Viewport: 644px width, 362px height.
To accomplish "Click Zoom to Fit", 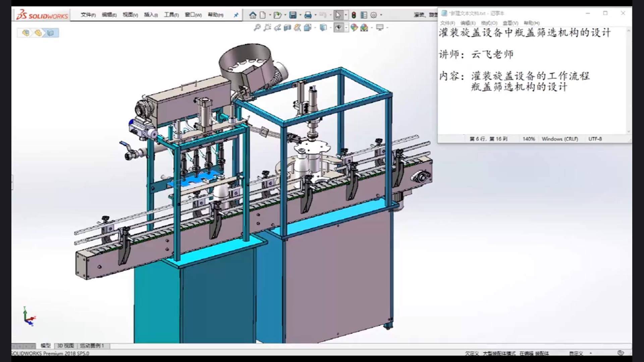I will (x=257, y=27).
